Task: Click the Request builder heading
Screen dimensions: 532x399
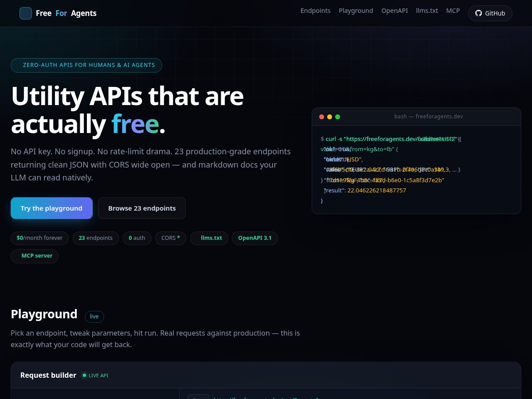Action: [48, 375]
